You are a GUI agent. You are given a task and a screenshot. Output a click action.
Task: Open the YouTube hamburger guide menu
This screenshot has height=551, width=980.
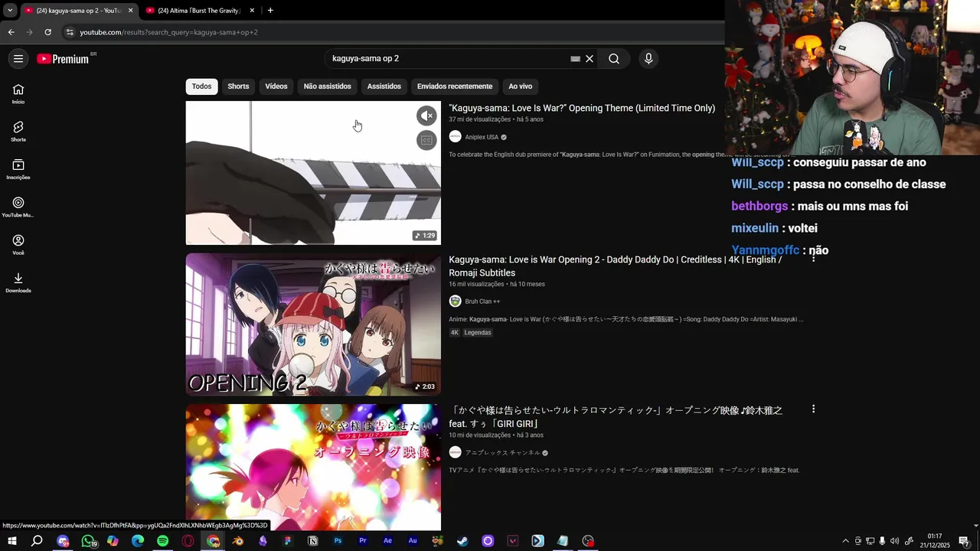18,59
